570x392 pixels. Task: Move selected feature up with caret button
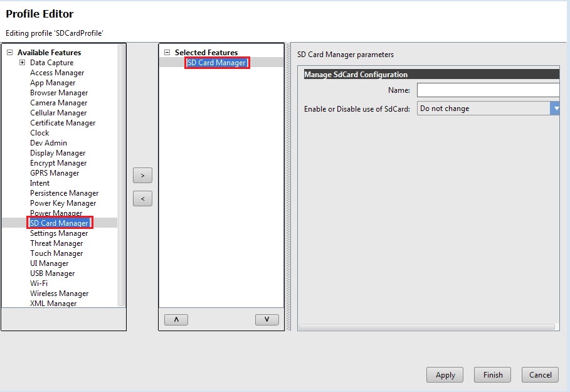[x=176, y=320]
